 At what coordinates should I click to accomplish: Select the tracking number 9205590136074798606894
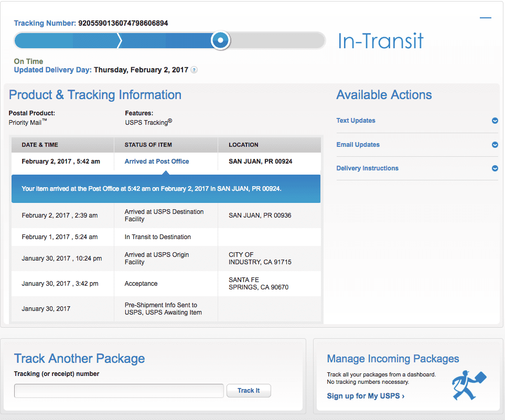point(123,23)
